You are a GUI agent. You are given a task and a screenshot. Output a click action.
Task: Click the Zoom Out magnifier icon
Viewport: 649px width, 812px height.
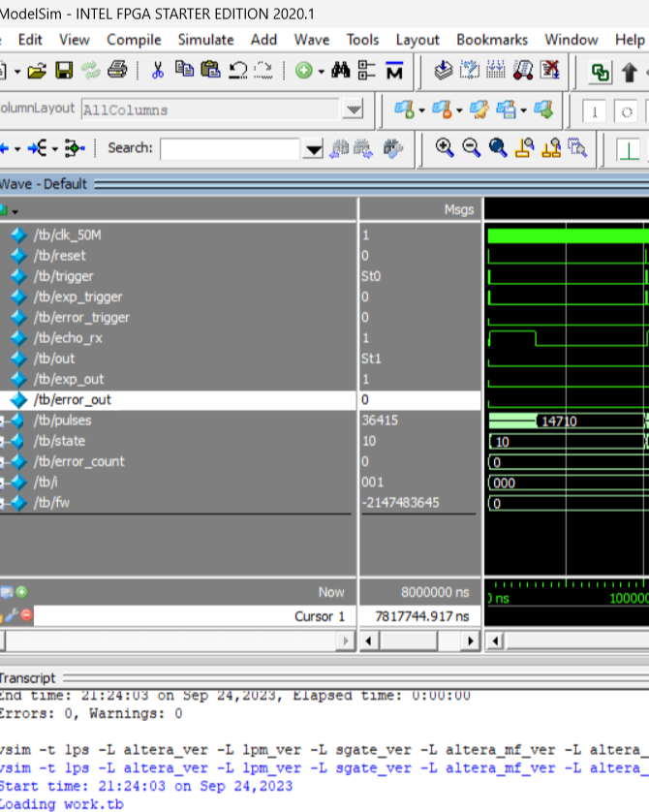click(471, 148)
